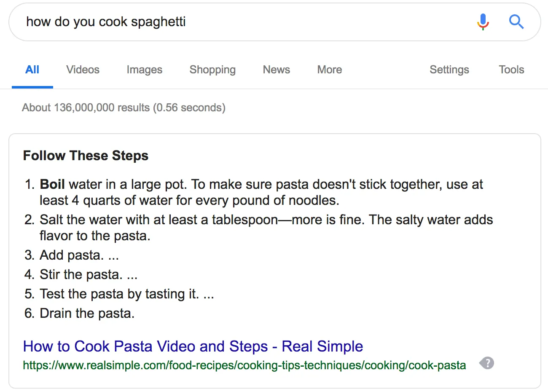548x392 pixels.
Task: Click the realsimple.com green URL
Action: 244,365
